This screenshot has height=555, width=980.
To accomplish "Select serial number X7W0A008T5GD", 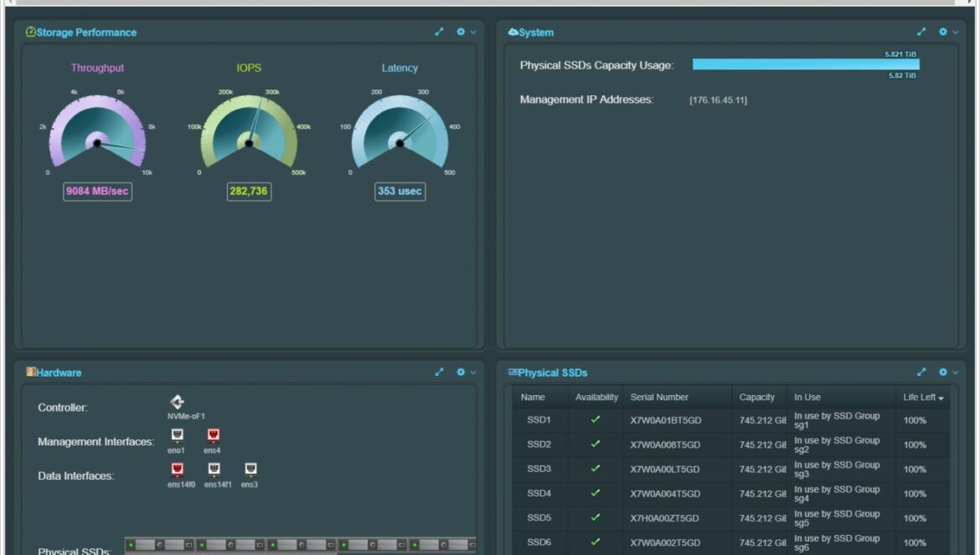I will tap(665, 445).
